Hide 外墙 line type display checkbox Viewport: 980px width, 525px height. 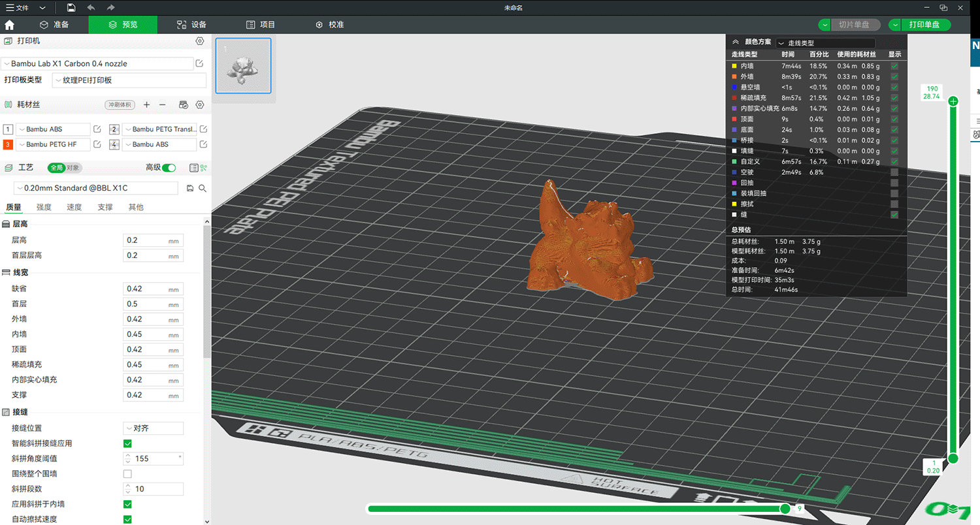[x=894, y=76]
